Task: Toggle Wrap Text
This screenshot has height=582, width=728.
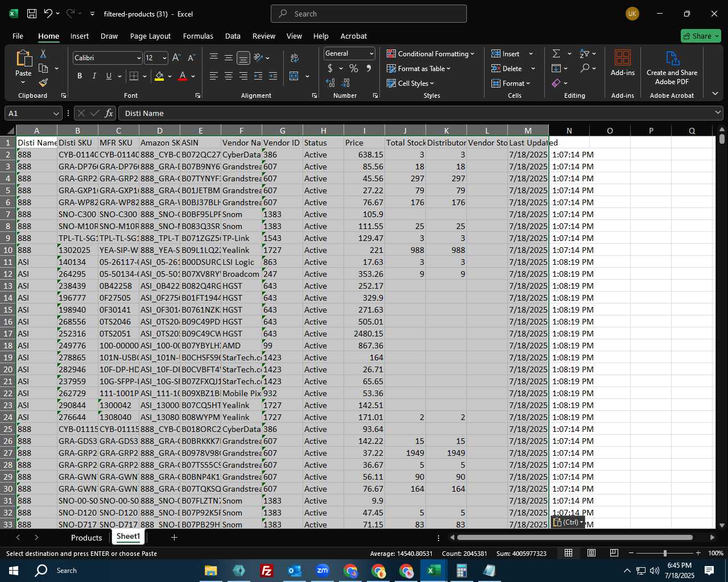Action: (294, 57)
